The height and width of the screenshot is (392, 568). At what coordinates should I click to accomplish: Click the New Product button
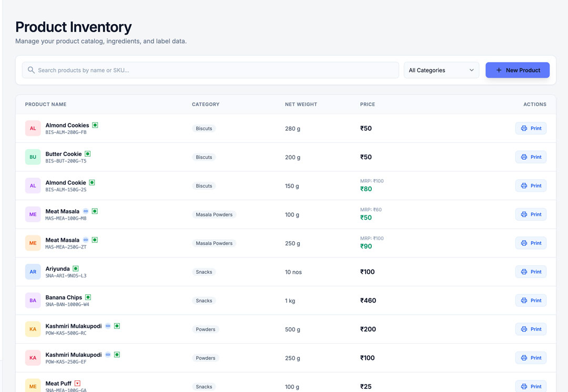point(517,70)
